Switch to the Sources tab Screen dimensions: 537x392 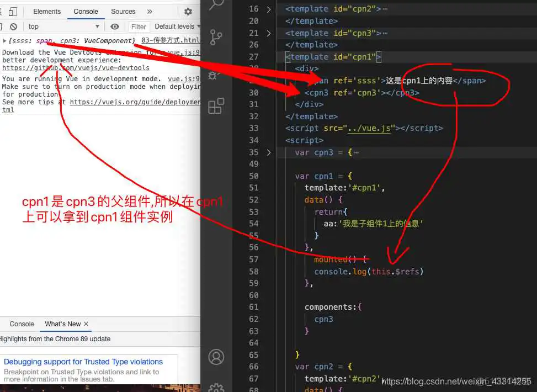[123, 12]
